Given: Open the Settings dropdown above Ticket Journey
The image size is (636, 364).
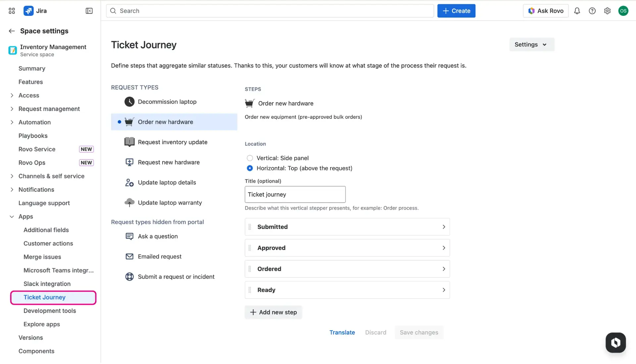Looking at the screenshot, I should click(x=531, y=44).
